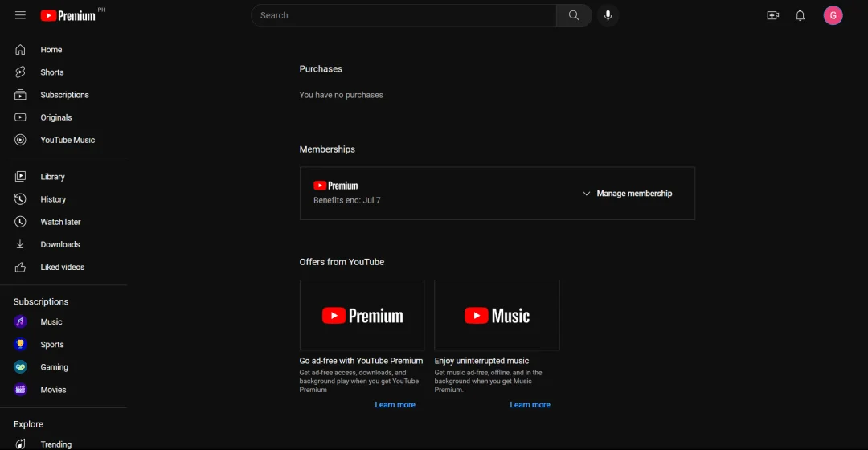Open the Watch later label in the sidebar
The width and height of the screenshot is (868, 450).
coord(60,222)
